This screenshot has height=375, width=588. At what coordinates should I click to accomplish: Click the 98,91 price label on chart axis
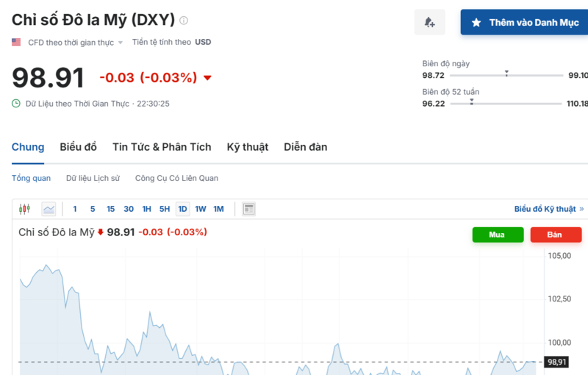[556, 362]
